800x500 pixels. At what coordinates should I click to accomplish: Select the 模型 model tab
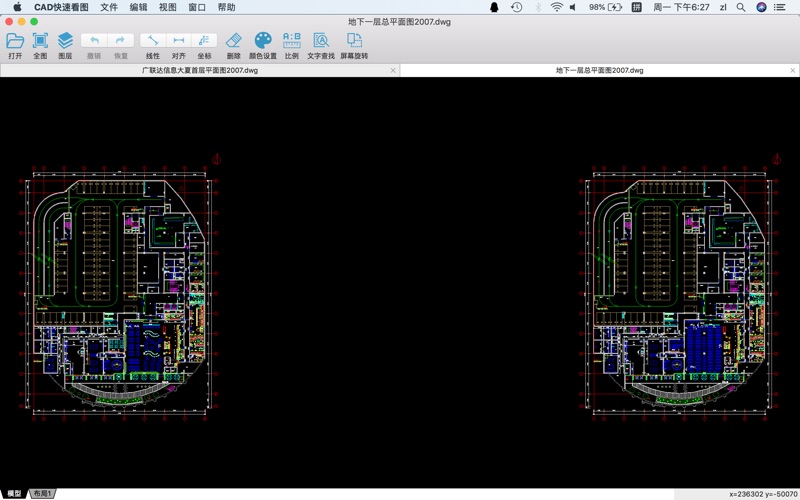[15, 494]
